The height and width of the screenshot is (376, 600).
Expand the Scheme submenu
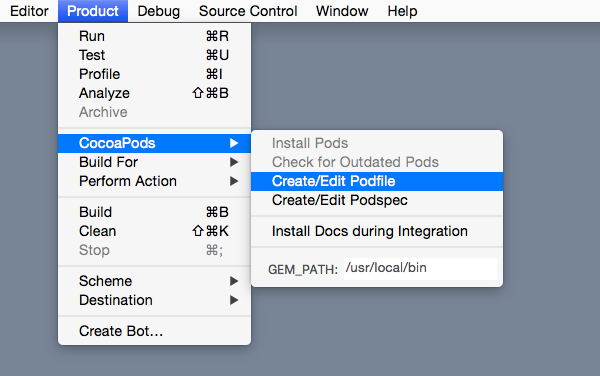click(x=155, y=281)
